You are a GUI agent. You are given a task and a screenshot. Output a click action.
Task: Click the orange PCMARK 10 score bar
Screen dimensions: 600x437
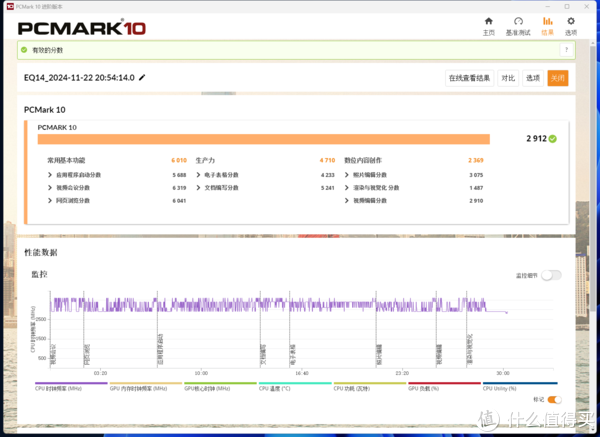click(264, 139)
